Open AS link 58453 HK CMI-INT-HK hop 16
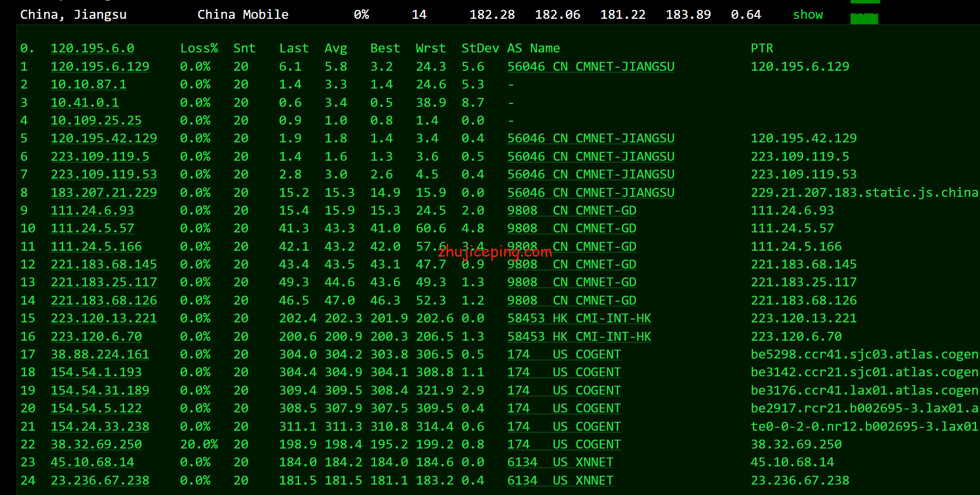Screen dimensions: 980x495 point(579,337)
